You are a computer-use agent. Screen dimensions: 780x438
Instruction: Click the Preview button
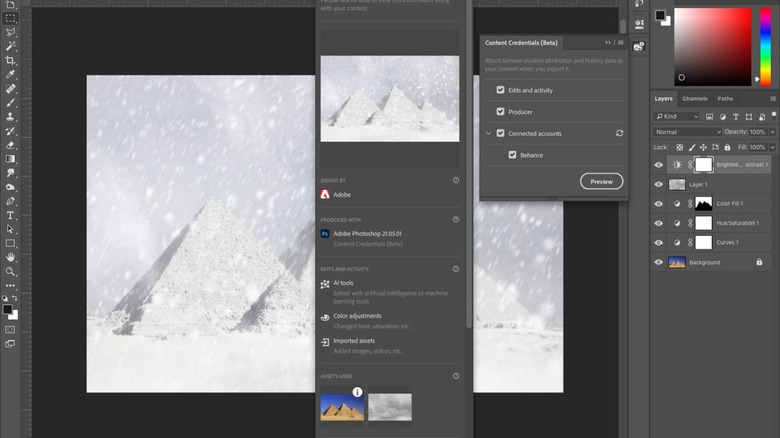coord(601,181)
